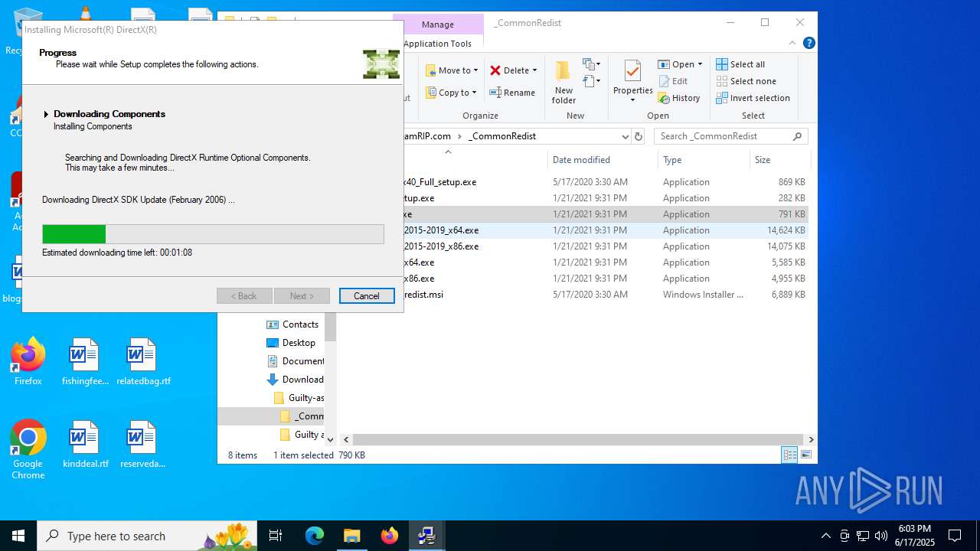Click the Copy to button in ribbon
The height and width of the screenshot is (551, 980).
pos(452,93)
